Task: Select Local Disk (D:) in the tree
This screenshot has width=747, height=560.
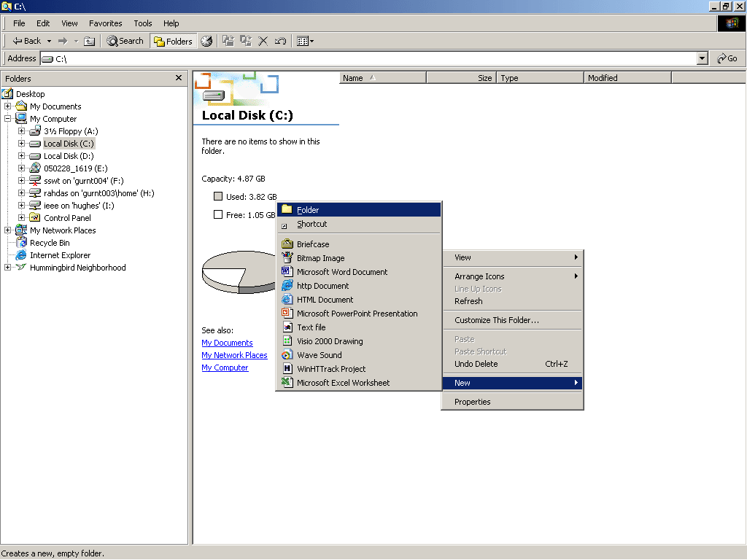Action: 68,155
